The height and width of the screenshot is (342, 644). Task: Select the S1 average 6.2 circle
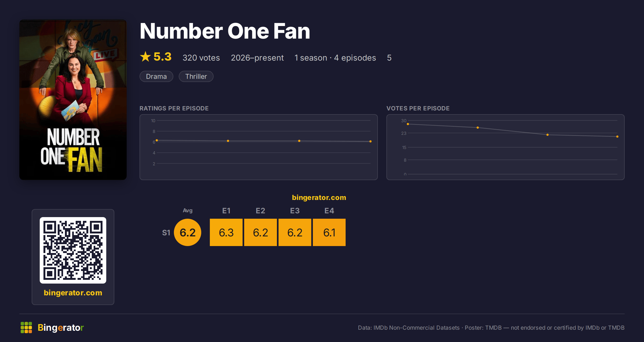point(188,232)
